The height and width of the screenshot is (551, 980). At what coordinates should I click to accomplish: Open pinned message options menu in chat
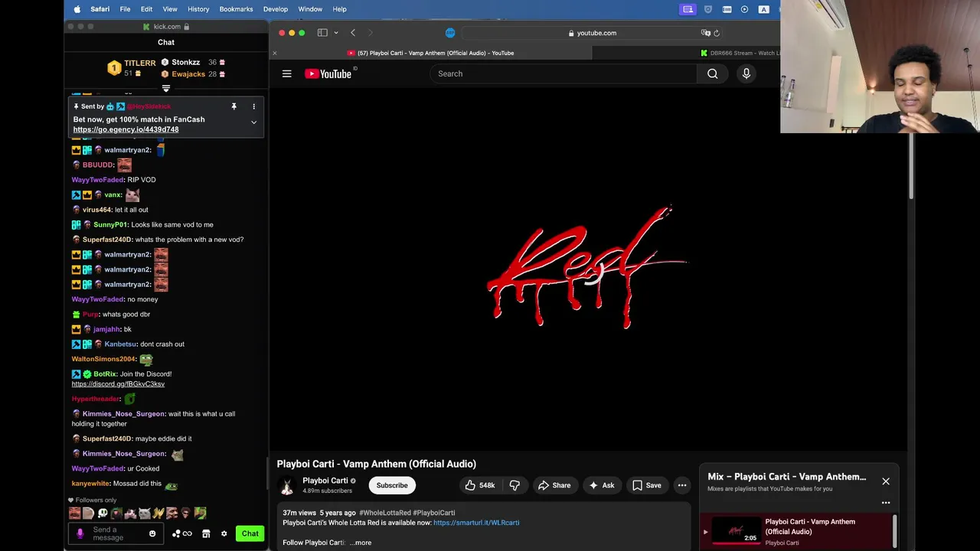coord(253,106)
